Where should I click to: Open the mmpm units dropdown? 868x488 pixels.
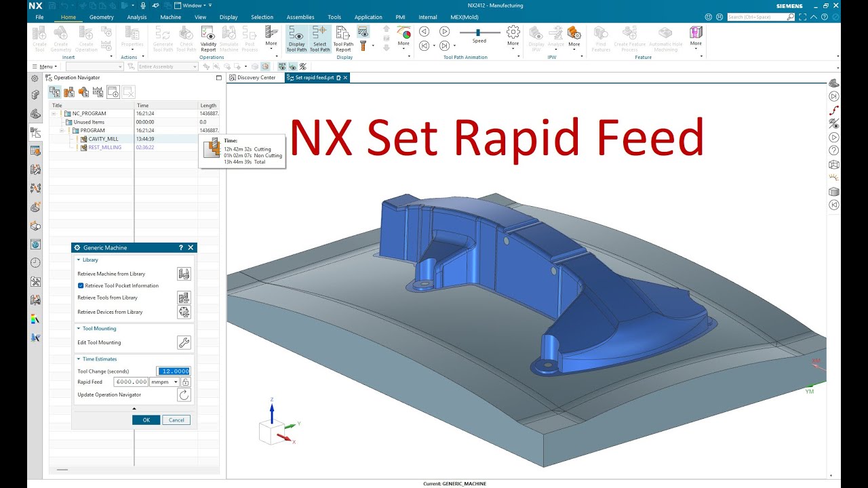(164, 382)
